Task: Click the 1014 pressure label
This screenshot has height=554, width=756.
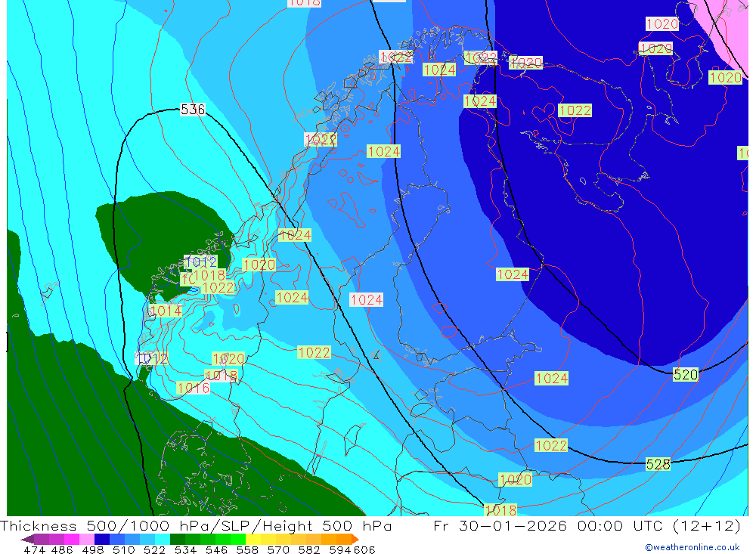Action: pyautogui.click(x=166, y=311)
